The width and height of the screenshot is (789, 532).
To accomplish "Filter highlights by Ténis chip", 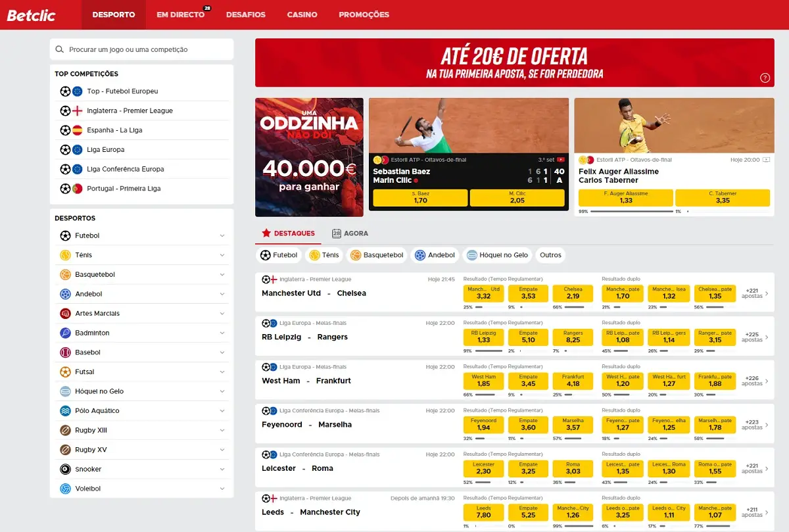I will coord(324,255).
